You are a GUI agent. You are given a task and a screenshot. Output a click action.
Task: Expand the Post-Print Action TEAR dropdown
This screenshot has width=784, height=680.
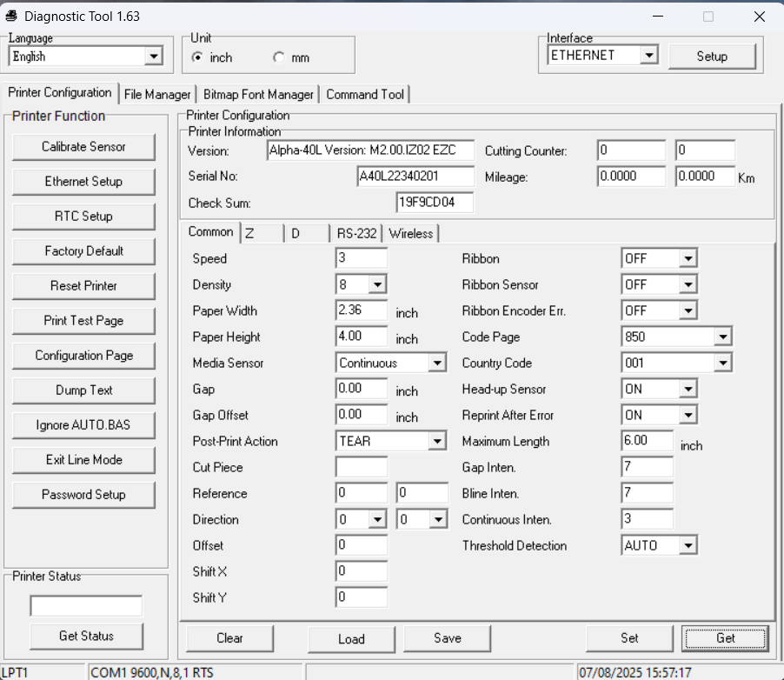[x=436, y=441]
